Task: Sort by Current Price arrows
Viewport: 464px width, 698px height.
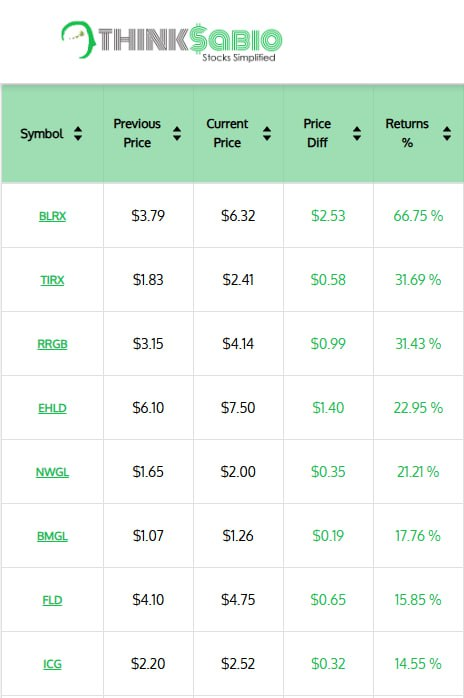Action: (267, 133)
